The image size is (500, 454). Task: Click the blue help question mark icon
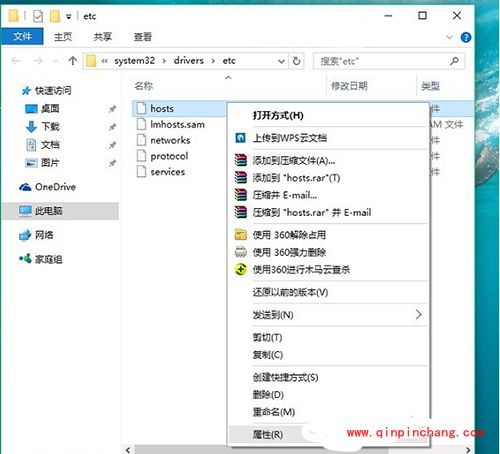466,37
